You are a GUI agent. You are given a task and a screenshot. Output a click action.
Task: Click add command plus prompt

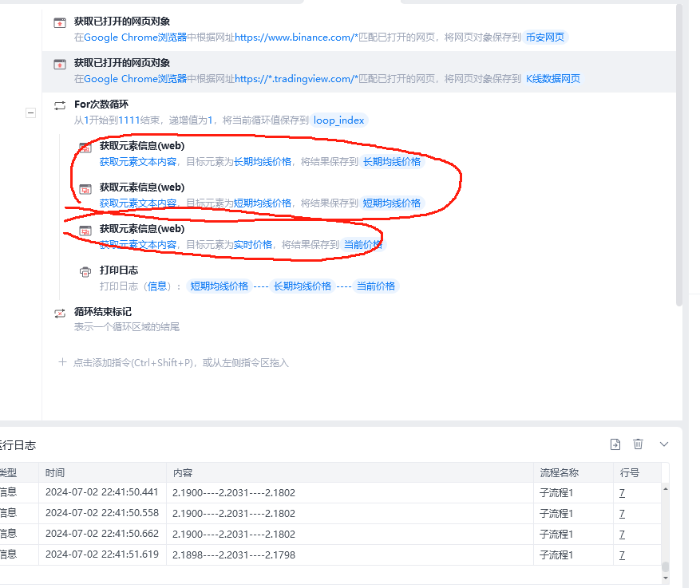pyautogui.click(x=174, y=363)
